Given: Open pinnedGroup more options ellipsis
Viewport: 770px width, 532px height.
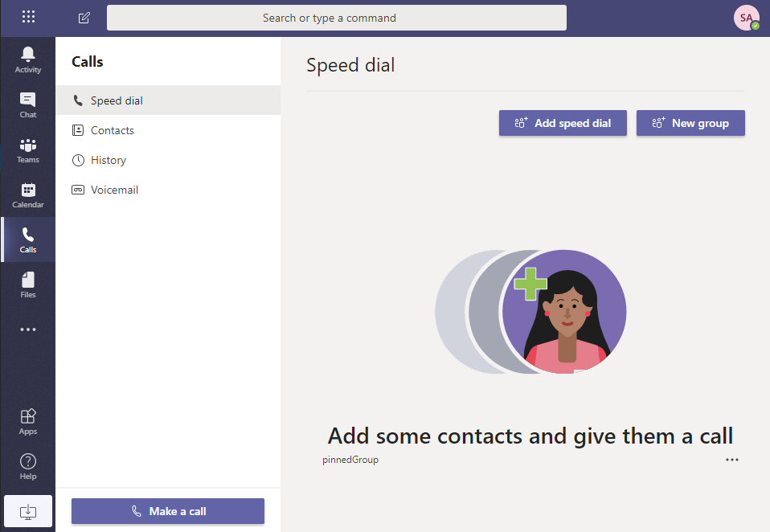Looking at the screenshot, I should coord(731,460).
